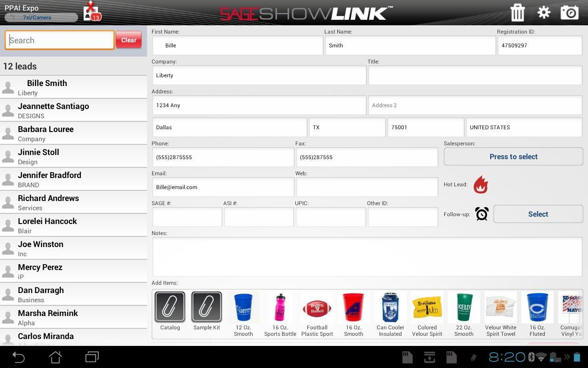Select lead Bille Smith
Viewport: 588px width, 368px height.
click(x=73, y=87)
